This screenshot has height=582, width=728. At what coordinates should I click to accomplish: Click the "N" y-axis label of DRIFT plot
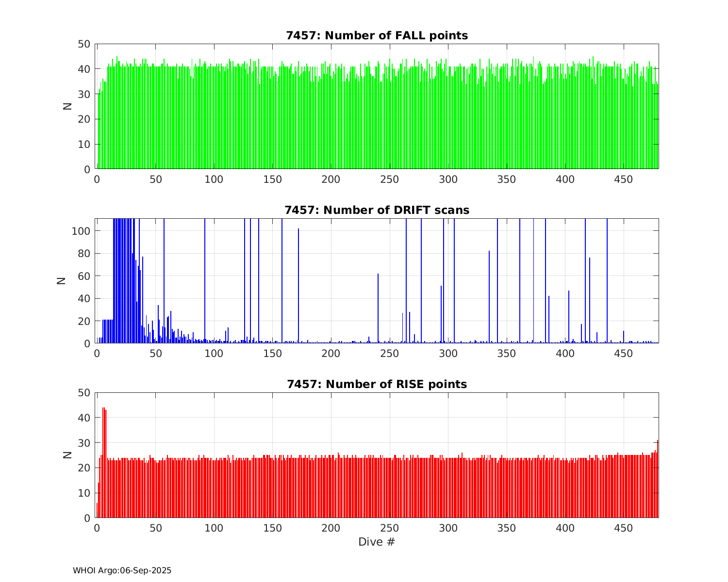click(62, 281)
